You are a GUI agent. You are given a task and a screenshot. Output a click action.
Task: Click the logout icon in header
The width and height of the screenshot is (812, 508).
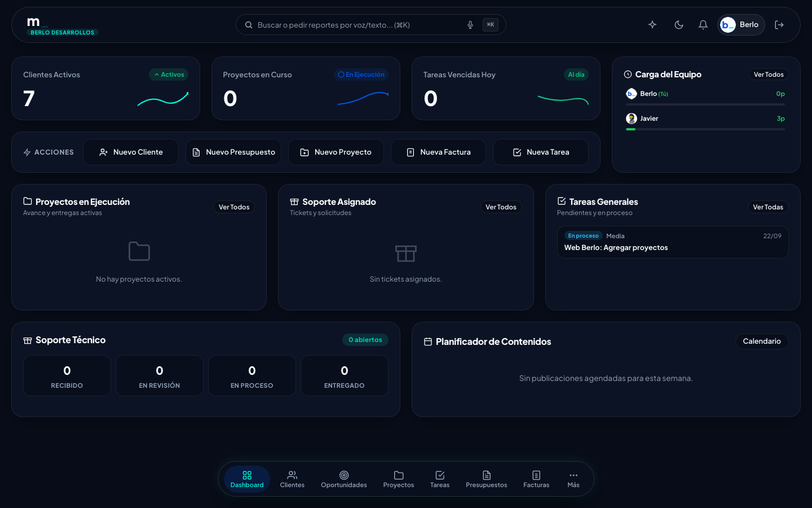coord(779,25)
